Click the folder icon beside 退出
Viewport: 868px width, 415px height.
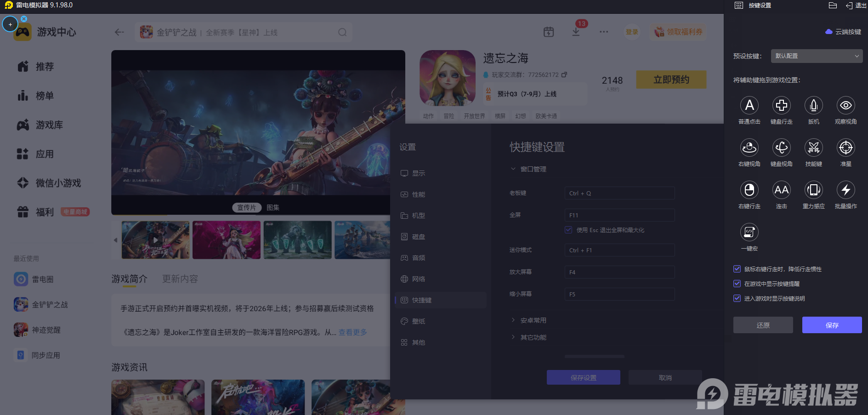(833, 6)
